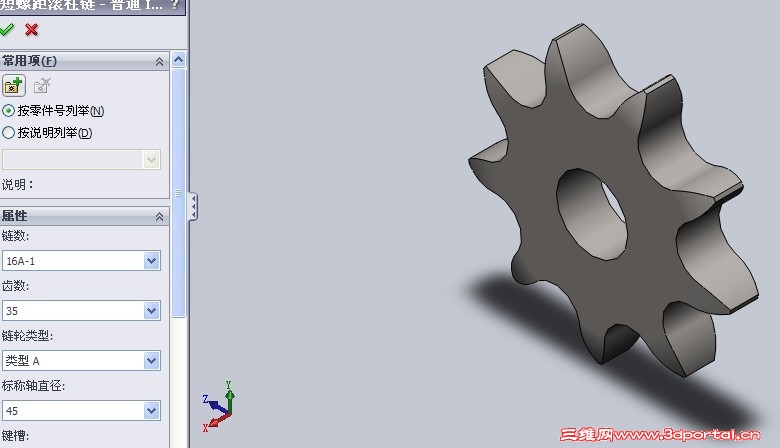Open the 链数 dropdown showing 16A-1
The width and height of the screenshot is (780, 448).
coord(152,261)
